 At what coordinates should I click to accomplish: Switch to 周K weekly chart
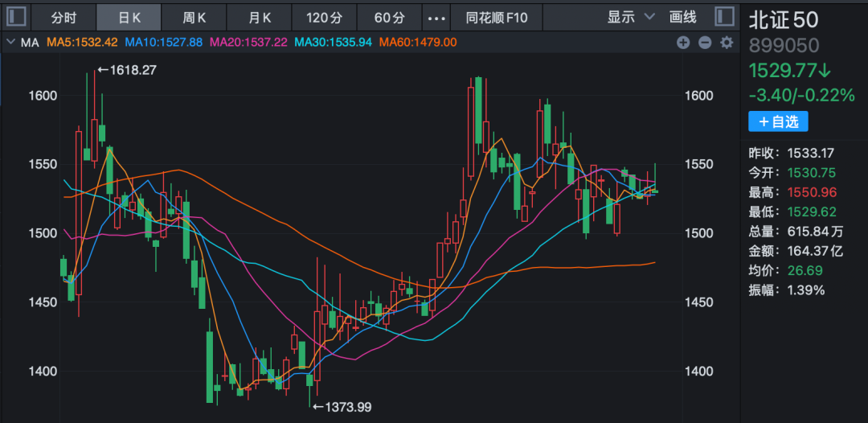point(194,17)
